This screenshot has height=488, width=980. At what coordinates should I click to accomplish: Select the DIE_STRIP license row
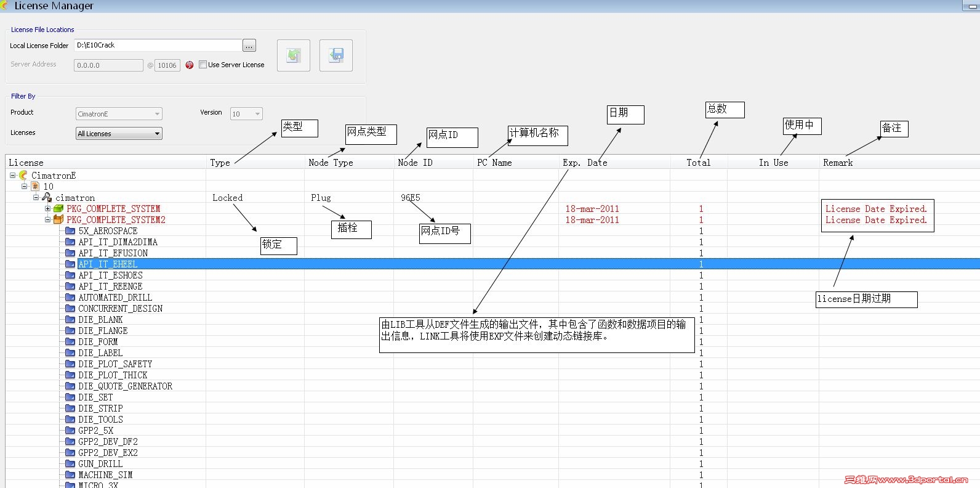tap(492, 409)
